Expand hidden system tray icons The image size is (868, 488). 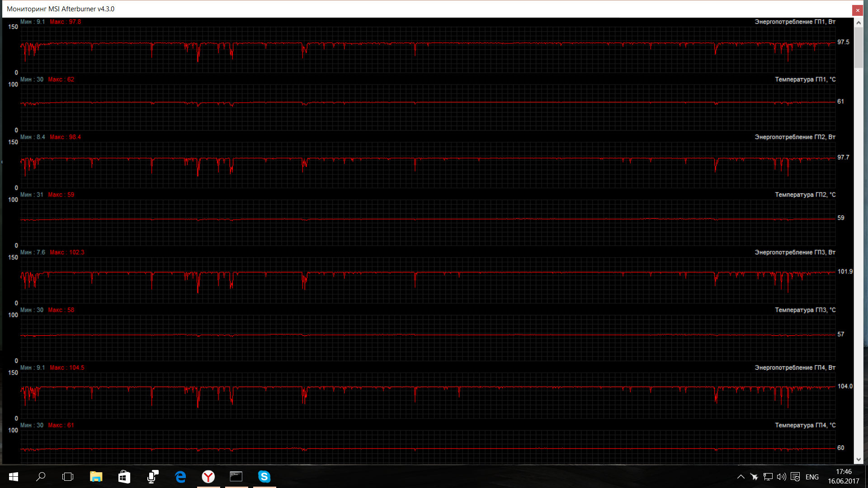[741, 477]
